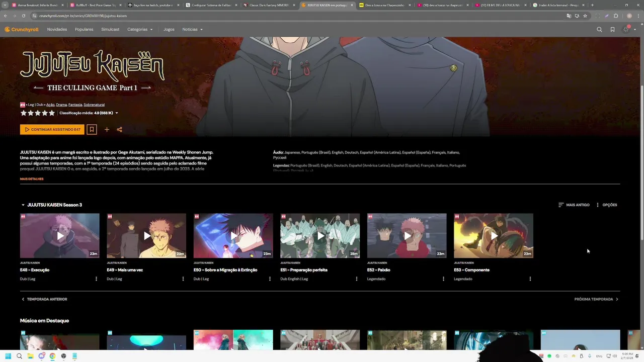This screenshot has height=362, width=644.
Task: Open the Sobrenatural genre link
Action: (94, 105)
